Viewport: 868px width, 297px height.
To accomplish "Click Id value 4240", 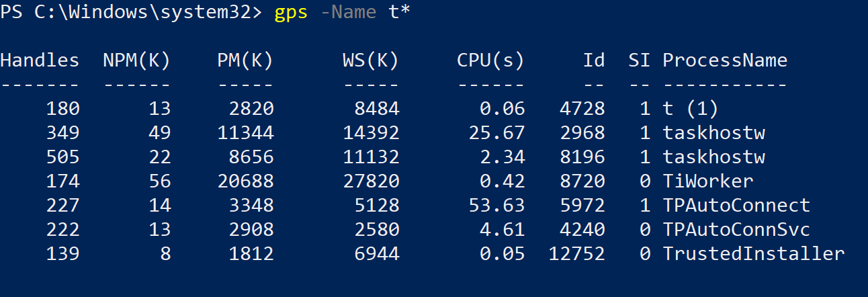I will click(x=582, y=230).
